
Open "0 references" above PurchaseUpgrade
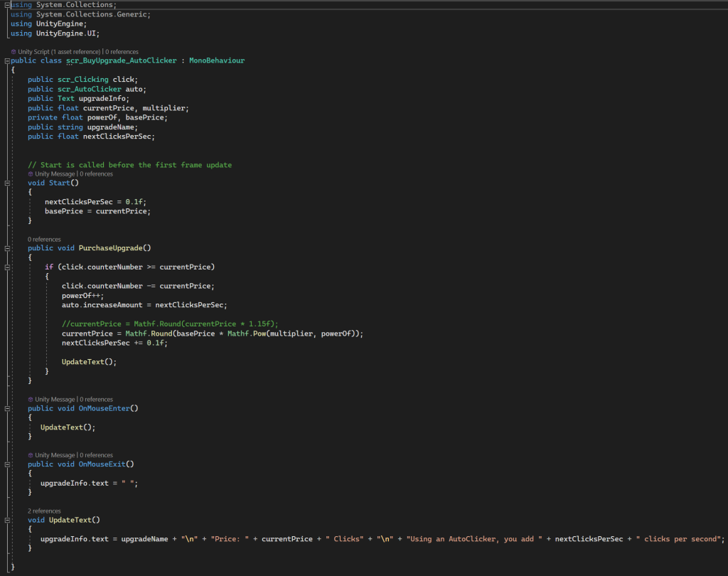pyautogui.click(x=44, y=240)
